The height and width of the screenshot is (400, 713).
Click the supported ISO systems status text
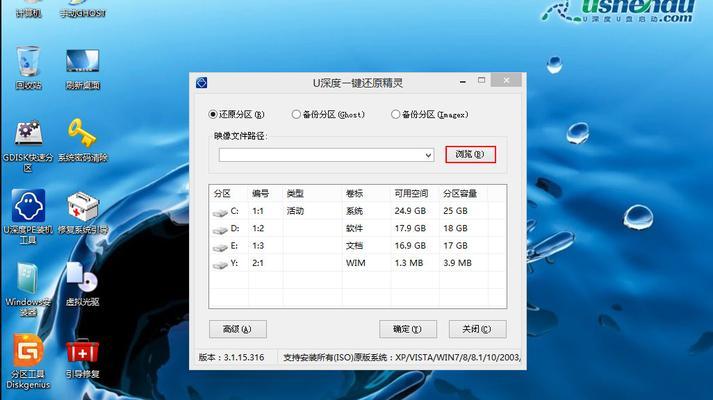(x=402, y=358)
